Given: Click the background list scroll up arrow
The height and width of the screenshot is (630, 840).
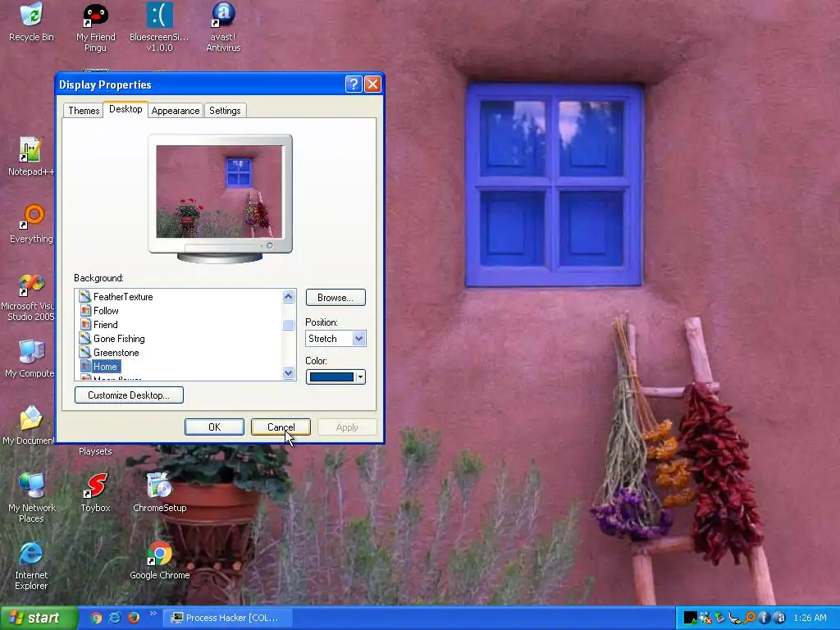Looking at the screenshot, I should point(288,297).
